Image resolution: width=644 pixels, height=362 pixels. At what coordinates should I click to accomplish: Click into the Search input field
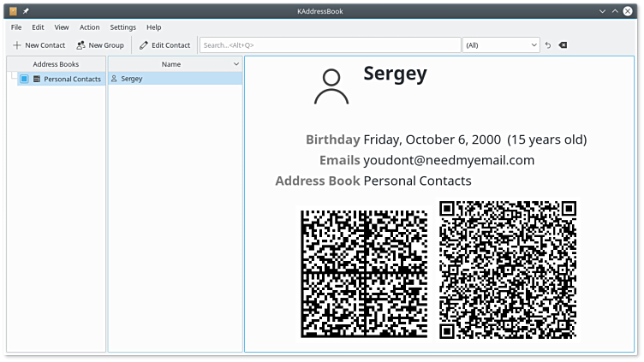pos(330,45)
